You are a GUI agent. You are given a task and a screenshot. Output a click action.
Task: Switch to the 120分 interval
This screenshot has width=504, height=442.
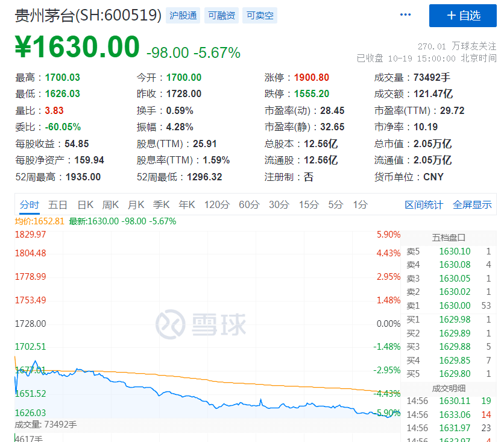click(x=216, y=205)
